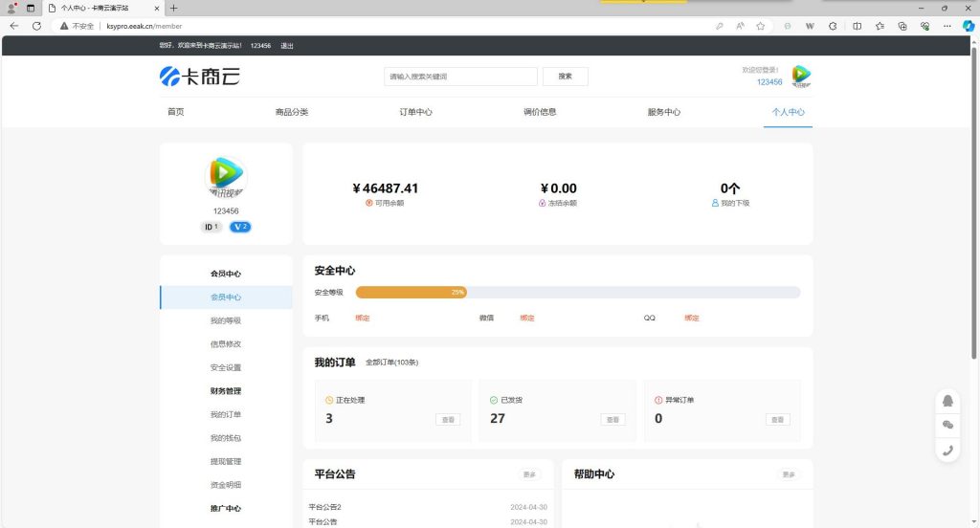Click the 123456 username in the header
980x528 pixels.
[x=769, y=82]
